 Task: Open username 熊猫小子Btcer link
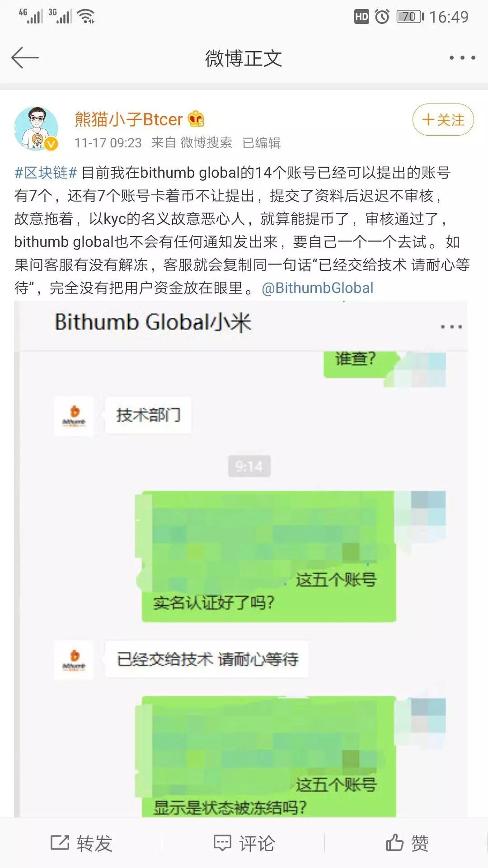point(128,119)
